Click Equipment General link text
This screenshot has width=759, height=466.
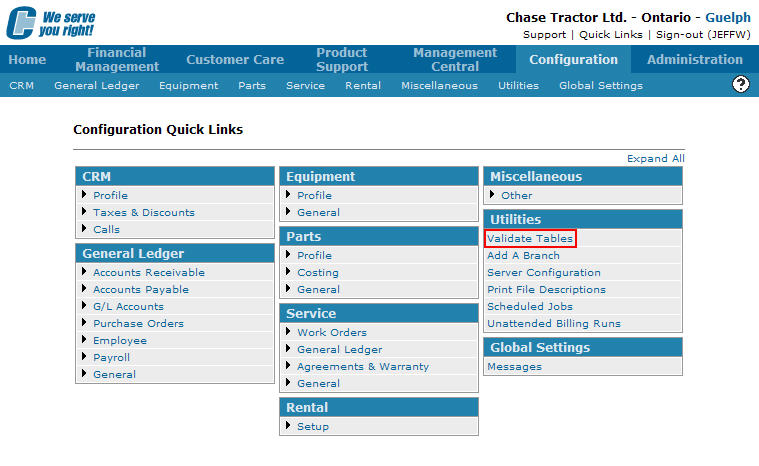[x=319, y=212]
